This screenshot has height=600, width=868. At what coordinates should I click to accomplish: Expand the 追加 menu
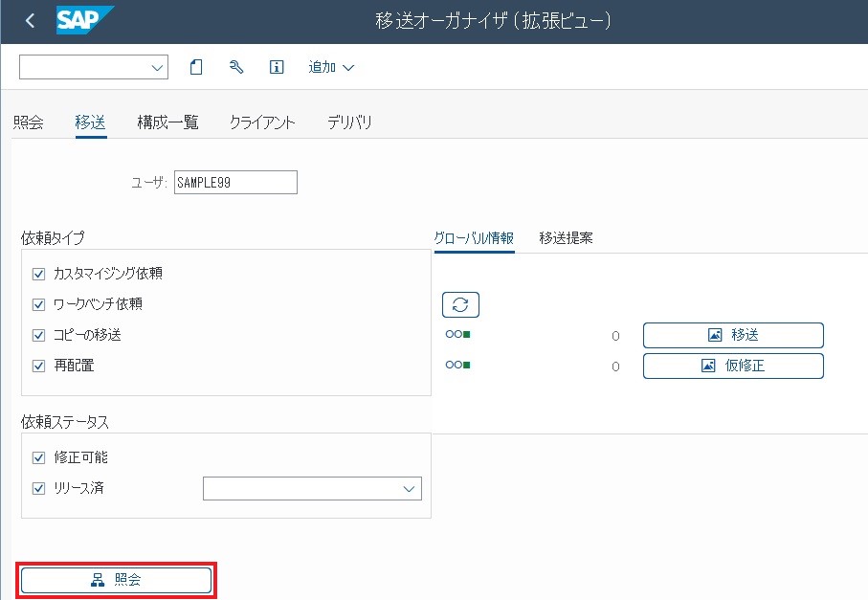(x=331, y=67)
